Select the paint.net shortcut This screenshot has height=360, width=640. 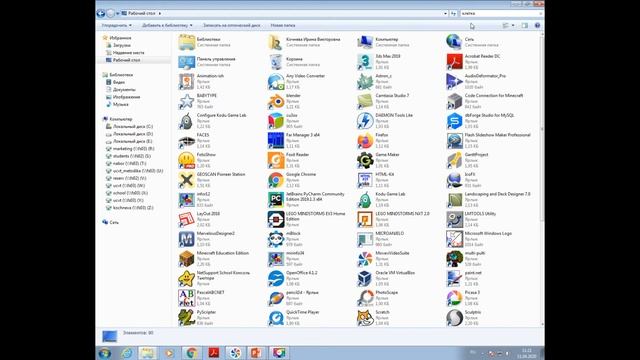point(464,278)
